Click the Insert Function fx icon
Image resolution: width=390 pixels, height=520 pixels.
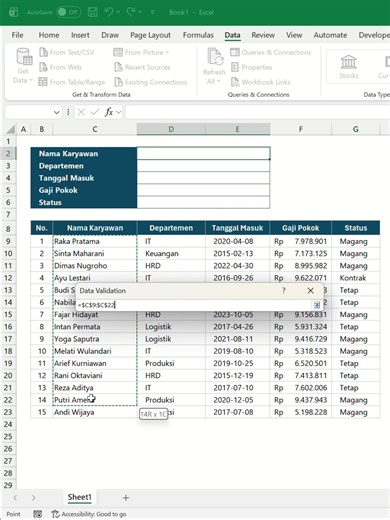coord(109,112)
